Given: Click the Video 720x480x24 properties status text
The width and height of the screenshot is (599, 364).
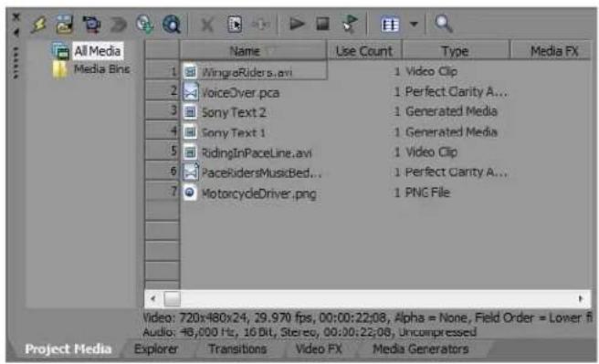Looking at the screenshot, I should (x=367, y=317).
